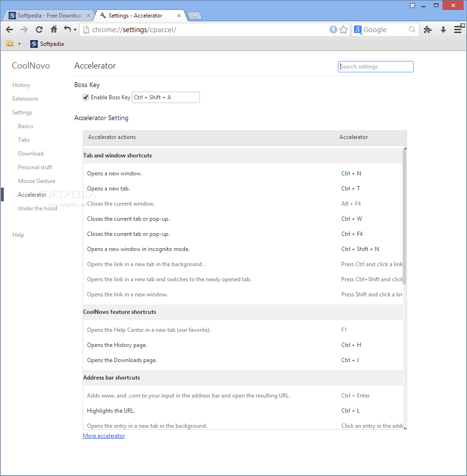The width and height of the screenshot is (467, 476).
Task: Open Mouse Gesture settings
Action: [37, 181]
